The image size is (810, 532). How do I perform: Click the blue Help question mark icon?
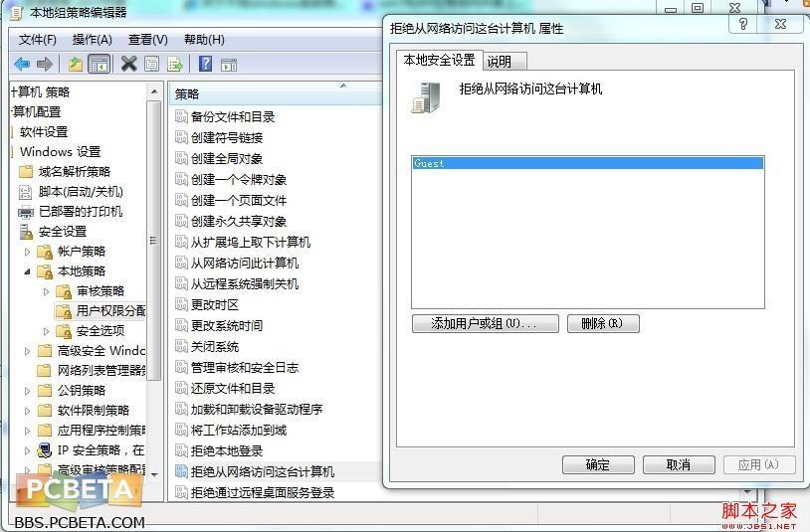[x=206, y=64]
